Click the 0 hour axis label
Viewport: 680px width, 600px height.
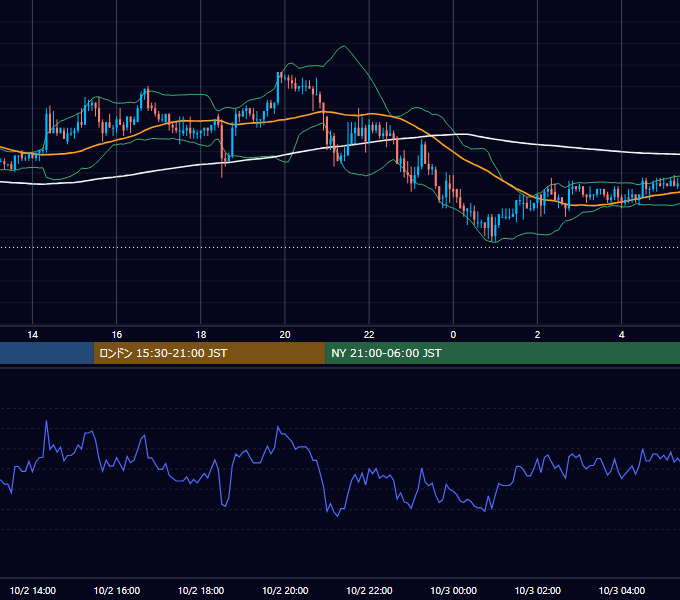click(x=453, y=335)
